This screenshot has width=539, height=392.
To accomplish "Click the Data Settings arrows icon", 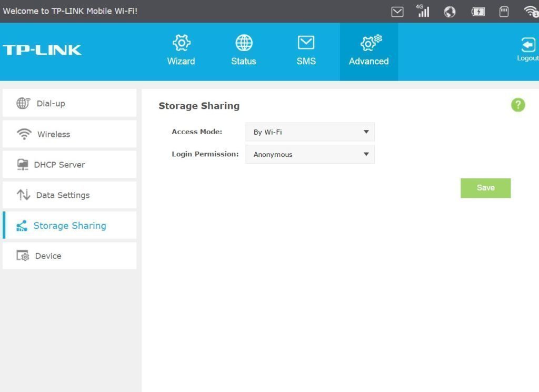I will pos(23,195).
